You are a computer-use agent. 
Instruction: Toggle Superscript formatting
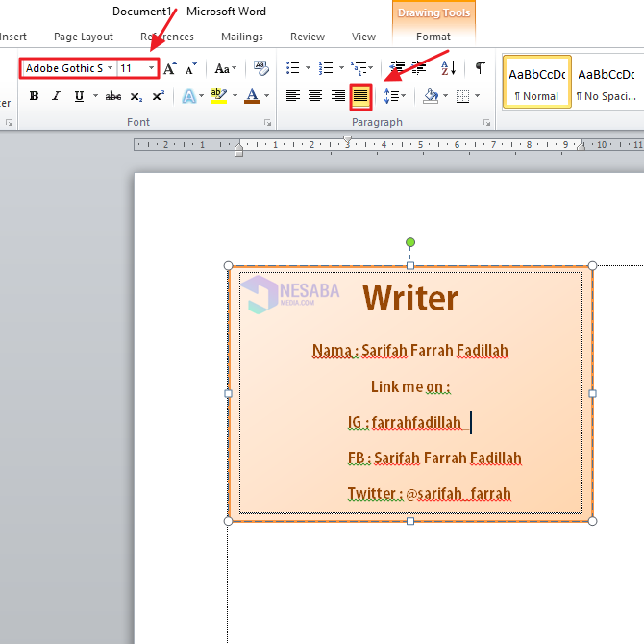[x=159, y=96]
